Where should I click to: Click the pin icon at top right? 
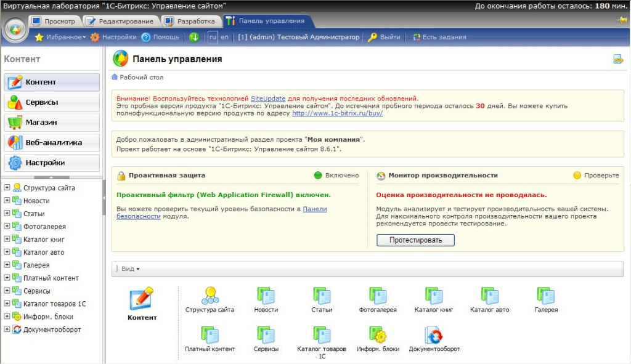coord(622,20)
